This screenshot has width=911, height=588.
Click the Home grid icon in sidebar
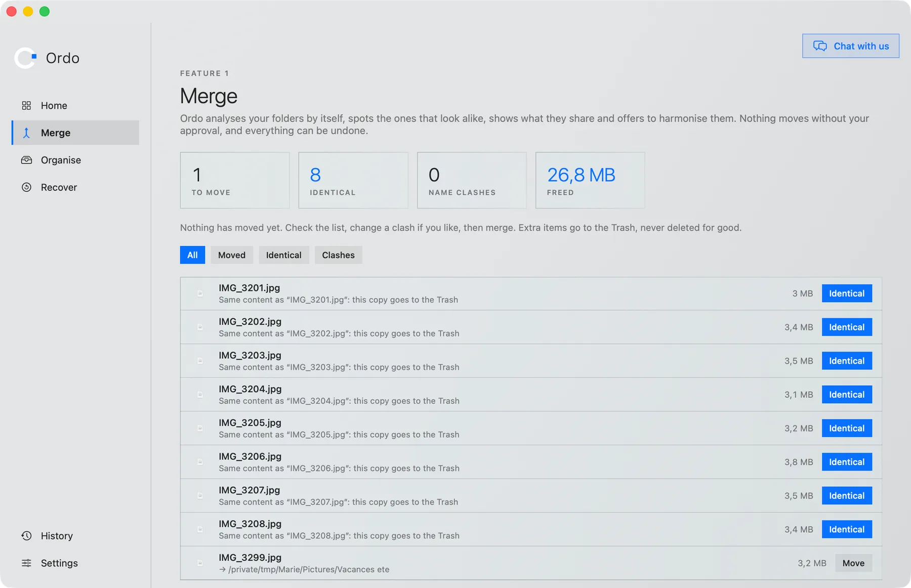click(26, 105)
